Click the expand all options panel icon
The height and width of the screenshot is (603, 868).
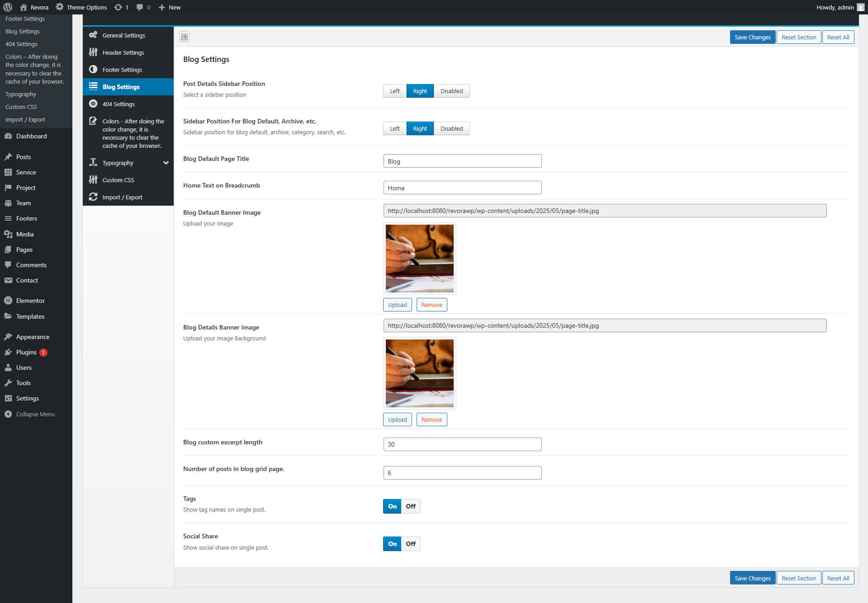pyautogui.click(x=184, y=37)
